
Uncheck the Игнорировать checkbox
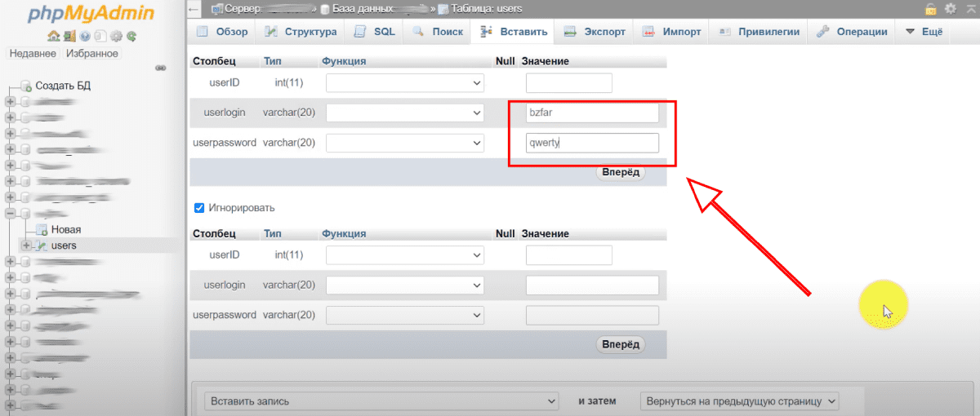pos(199,208)
